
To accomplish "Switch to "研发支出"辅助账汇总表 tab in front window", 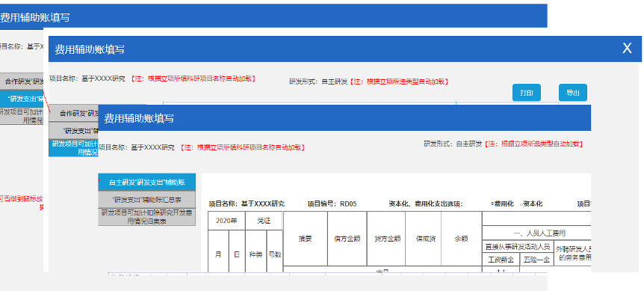I will coord(146,200).
